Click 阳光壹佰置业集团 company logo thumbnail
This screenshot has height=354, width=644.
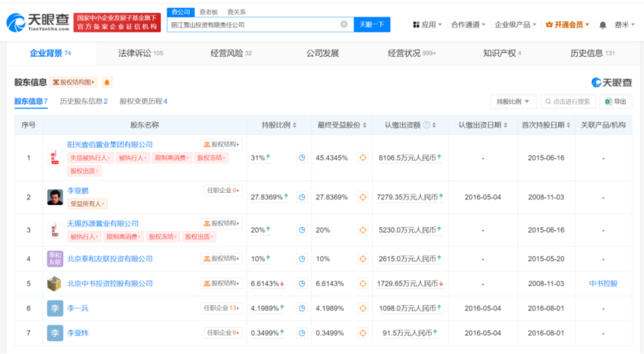pyautogui.click(x=55, y=157)
